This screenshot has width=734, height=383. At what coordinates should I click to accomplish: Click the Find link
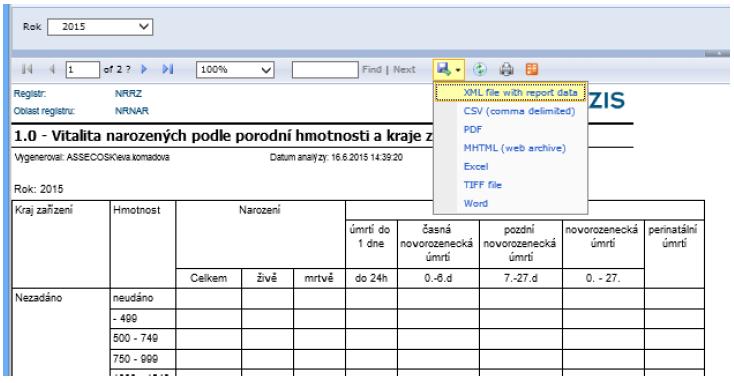click(372, 70)
